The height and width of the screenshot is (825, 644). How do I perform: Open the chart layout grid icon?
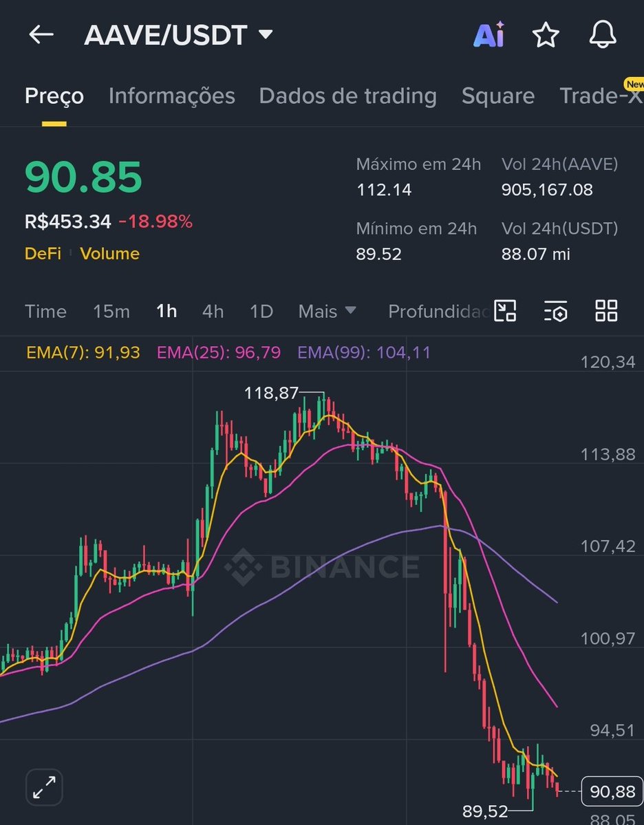606,310
